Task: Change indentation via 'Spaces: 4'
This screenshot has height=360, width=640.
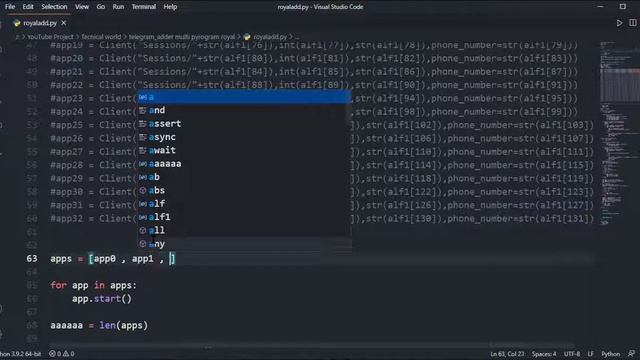Action: (x=544, y=354)
